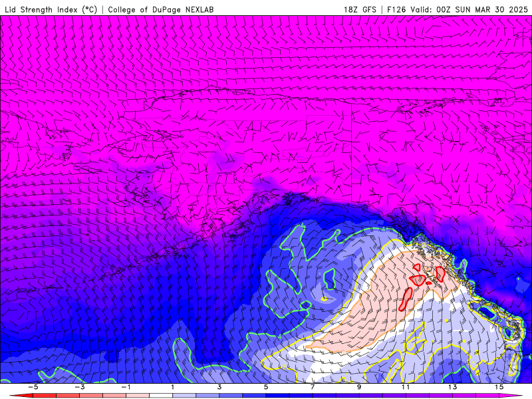Click the '18Z GFS' model run label
532x399 pixels.
tap(360, 9)
